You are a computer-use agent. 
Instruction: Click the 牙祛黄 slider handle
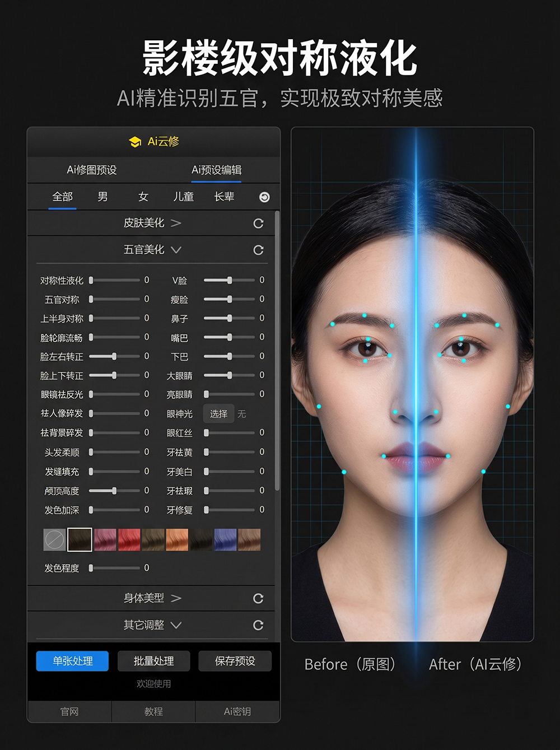point(206,452)
